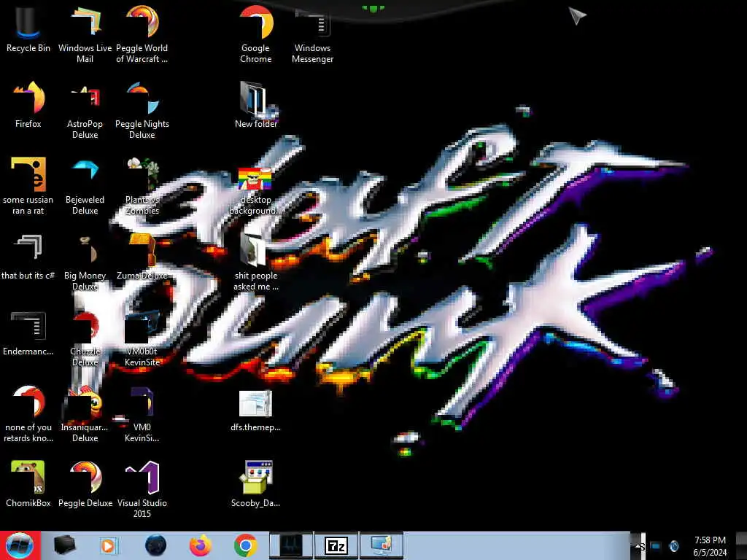Launch Insaniquarium Deluxe shortcut

(85, 413)
